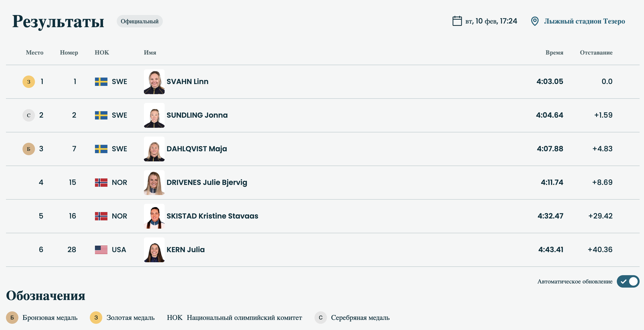The image size is (644, 330).
Task: Toggle the automatic update switch
Action: pos(628,281)
